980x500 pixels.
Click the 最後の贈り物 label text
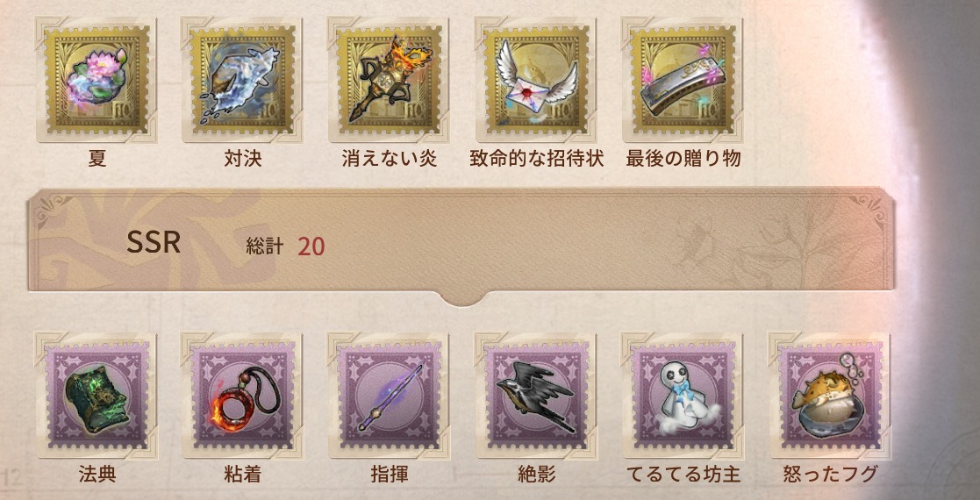tap(683, 159)
